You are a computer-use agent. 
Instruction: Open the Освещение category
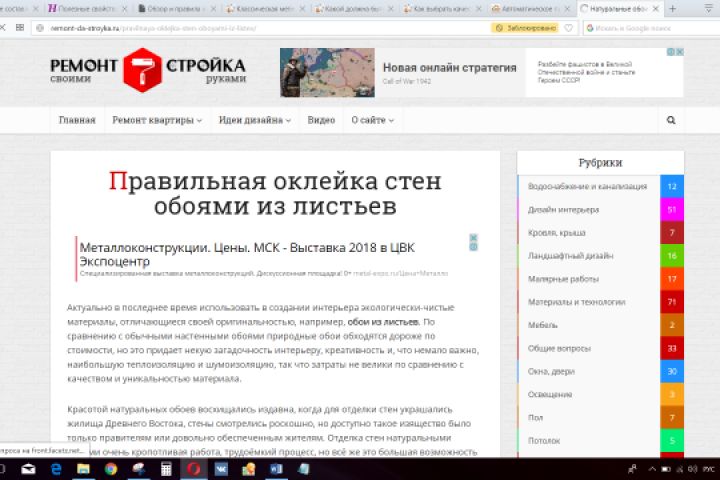tap(550, 395)
